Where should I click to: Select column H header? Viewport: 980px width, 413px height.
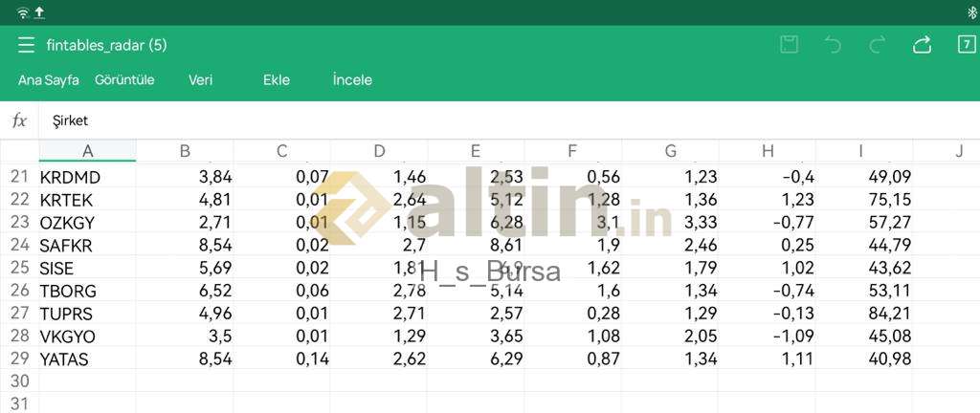767,151
